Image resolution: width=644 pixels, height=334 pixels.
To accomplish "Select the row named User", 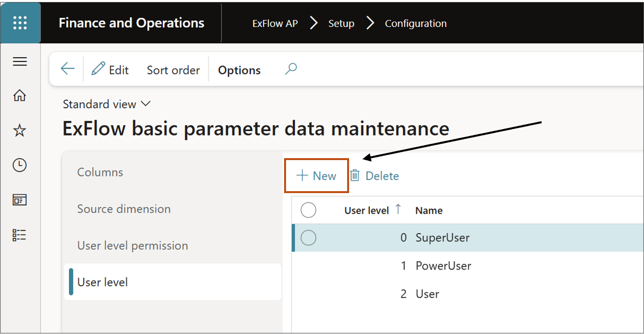I will click(x=468, y=294).
